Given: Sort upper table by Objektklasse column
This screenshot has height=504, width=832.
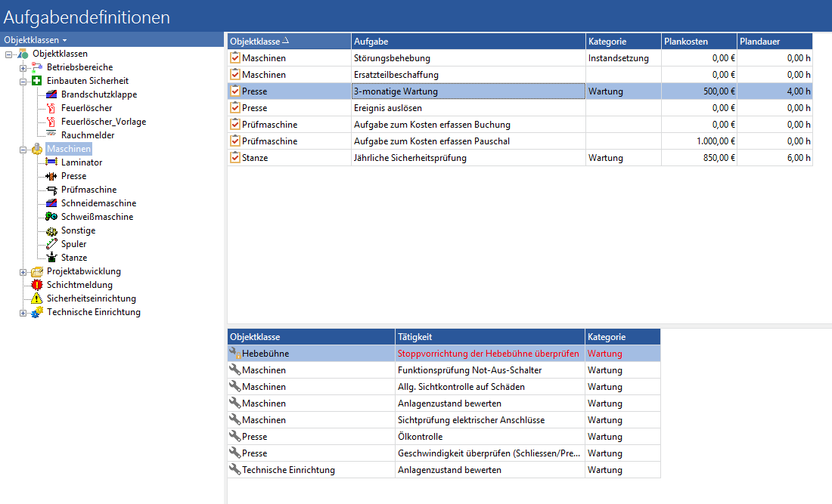Looking at the screenshot, I should click(289, 42).
